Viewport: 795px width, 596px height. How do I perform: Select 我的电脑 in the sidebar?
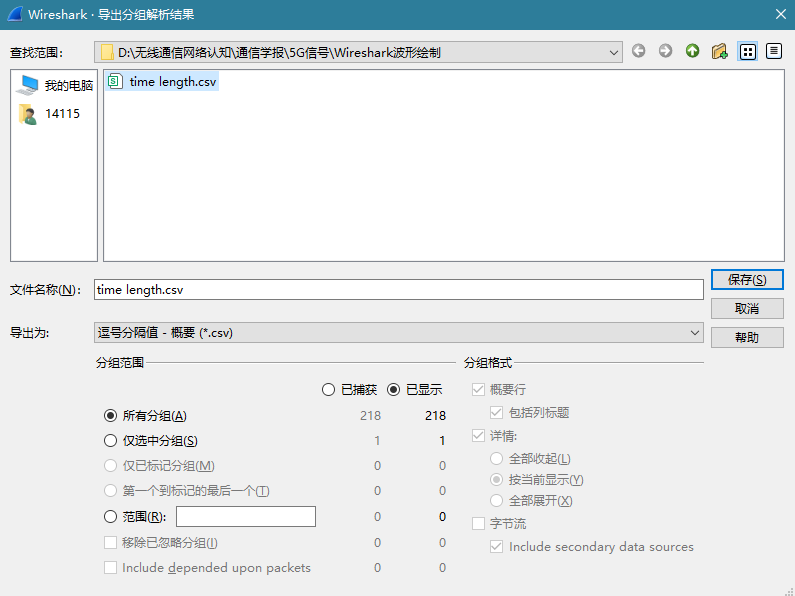tap(54, 85)
